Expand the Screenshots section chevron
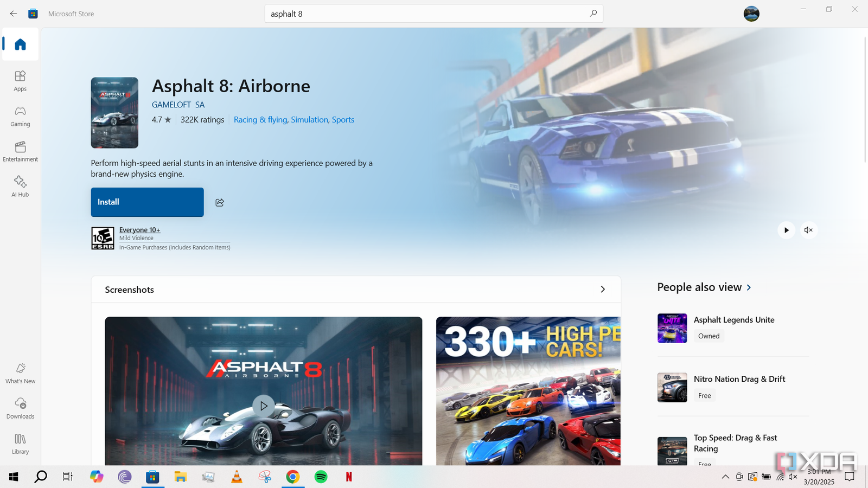 [603, 290]
